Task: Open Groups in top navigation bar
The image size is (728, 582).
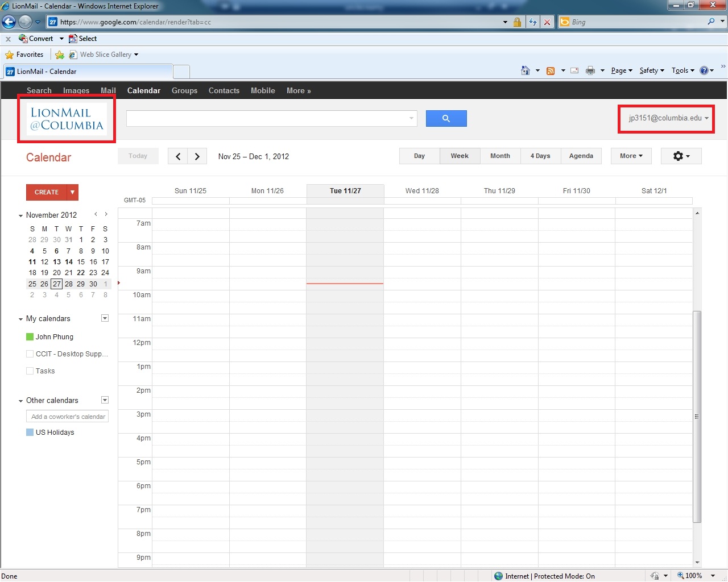Action: click(185, 90)
